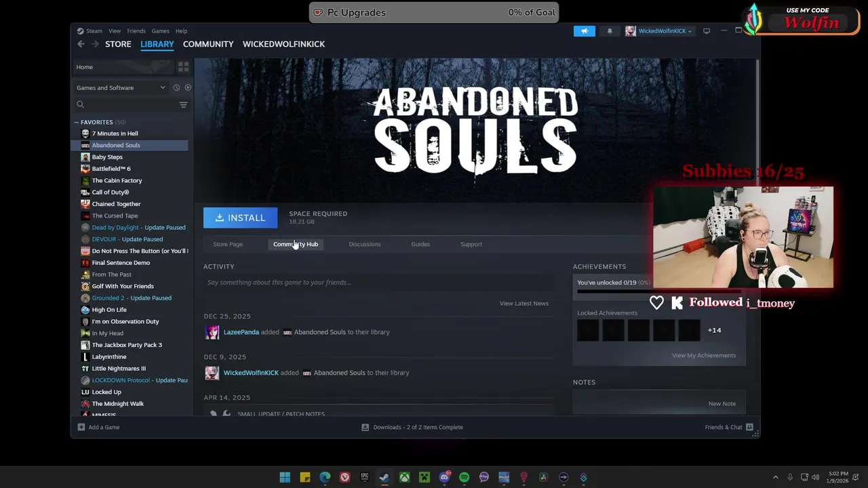Switch to Big Picture mode monitor icon
This screenshot has height=488, width=868.
(706, 30)
